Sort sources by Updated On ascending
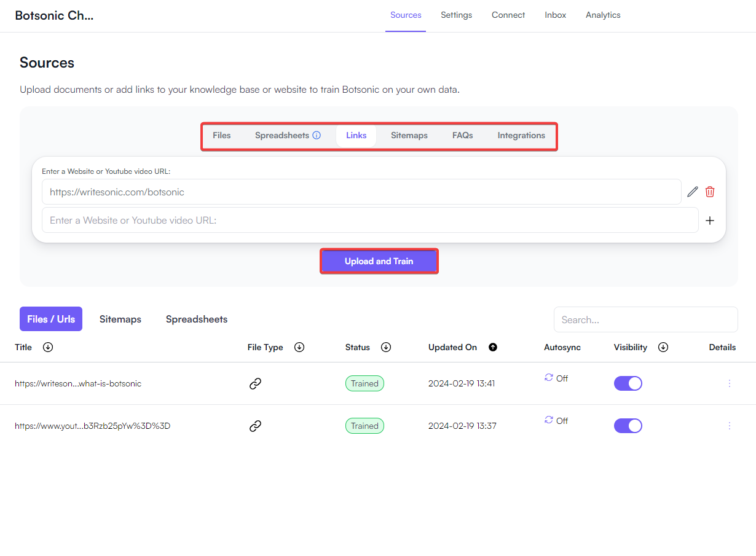This screenshot has height=556, width=756. click(493, 347)
